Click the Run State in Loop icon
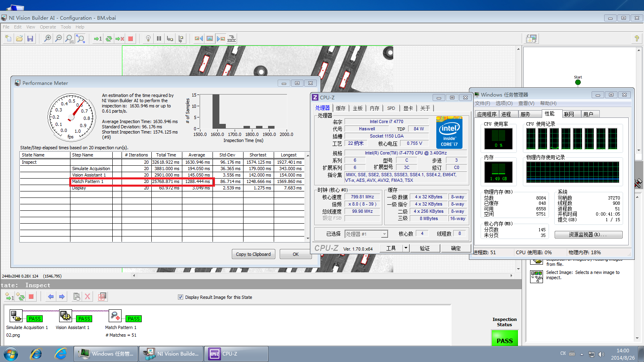Viewport: 644px width, 362px height. pos(20,297)
